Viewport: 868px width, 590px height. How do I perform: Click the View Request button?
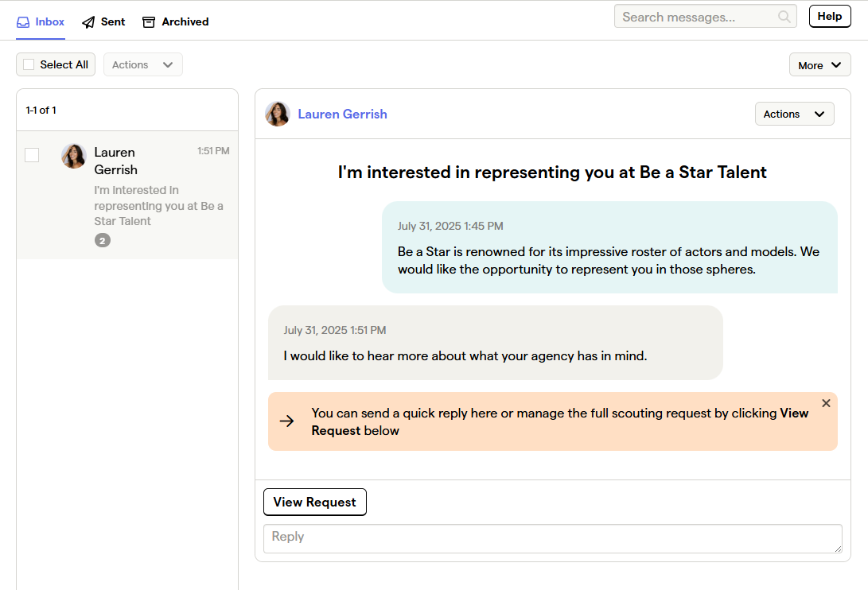tap(314, 502)
